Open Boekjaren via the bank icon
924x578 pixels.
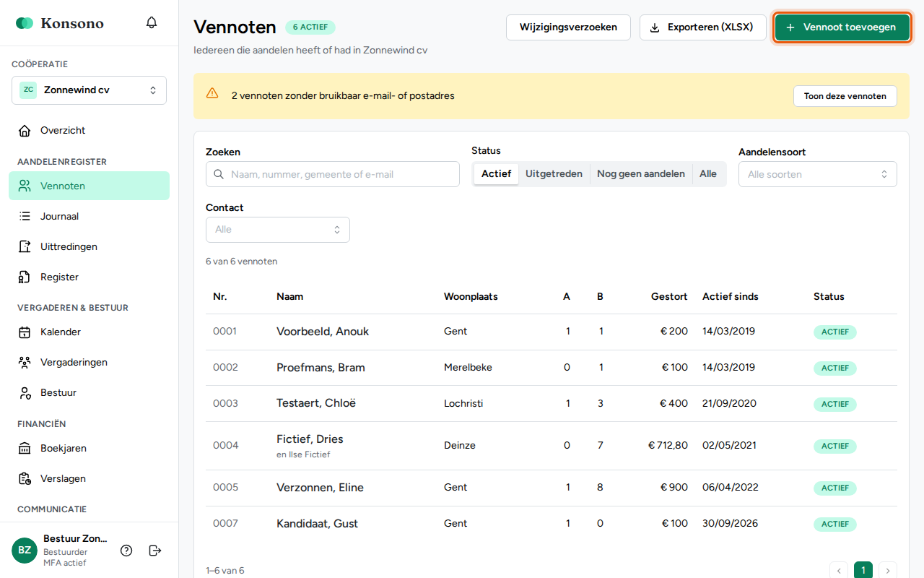[25, 449]
